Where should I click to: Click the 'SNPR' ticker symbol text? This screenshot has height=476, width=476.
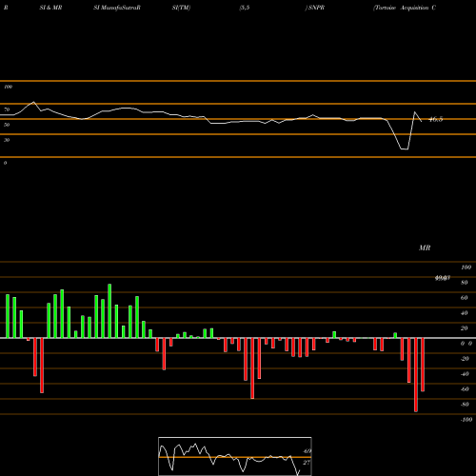(316, 8)
